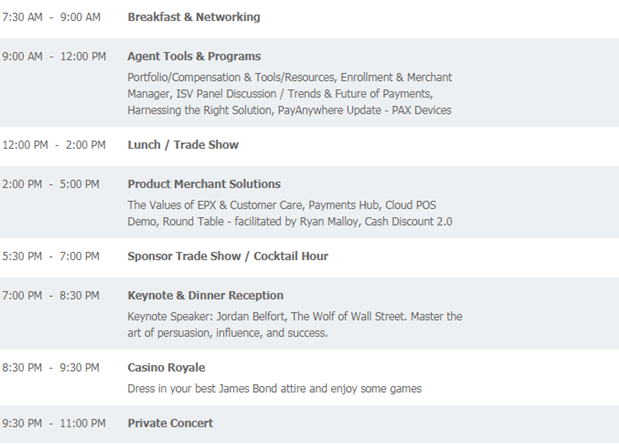Select the 12:00 PM - 2:00 PM time slot

tap(53, 145)
